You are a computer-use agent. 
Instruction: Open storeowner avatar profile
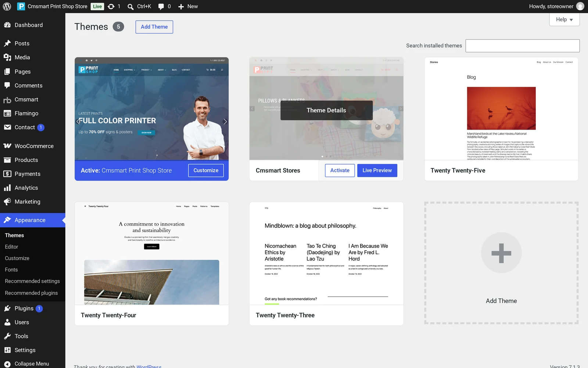point(580,6)
